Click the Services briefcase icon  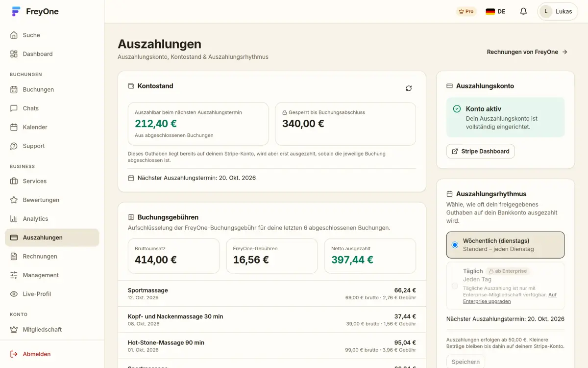point(14,181)
